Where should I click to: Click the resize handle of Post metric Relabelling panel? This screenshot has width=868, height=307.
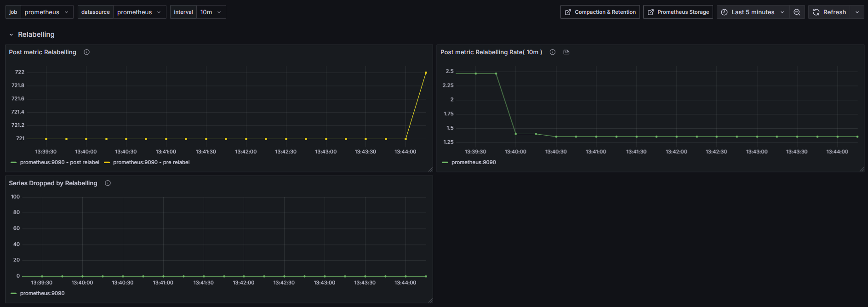[x=430, y=170]
